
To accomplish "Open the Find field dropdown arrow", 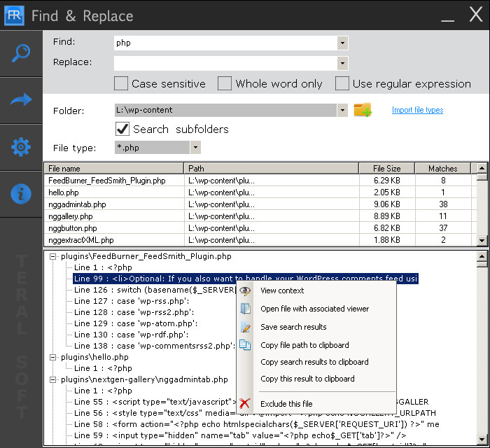I will tap(342, 43).
